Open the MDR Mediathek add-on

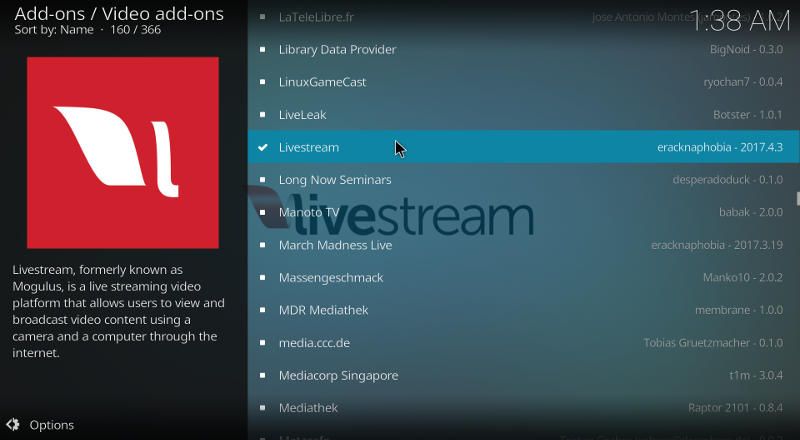pyautogui.click(x=523, y=310)
